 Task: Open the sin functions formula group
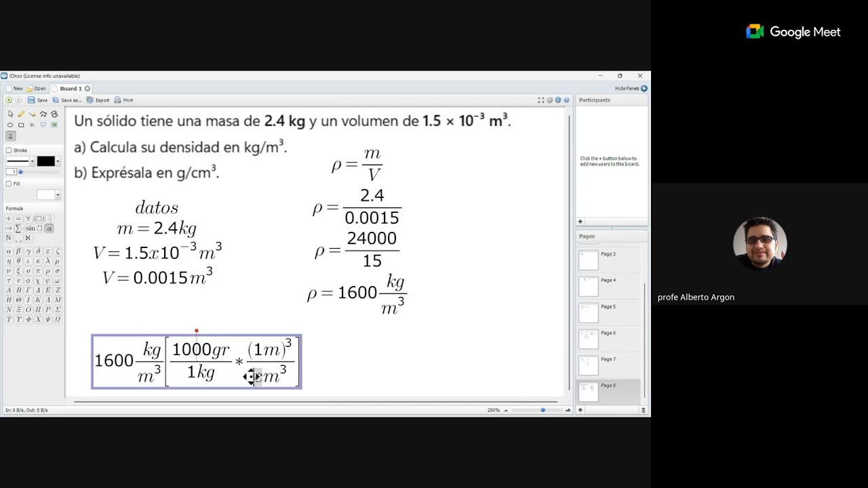pyautogui.click(x=34, y=228)
